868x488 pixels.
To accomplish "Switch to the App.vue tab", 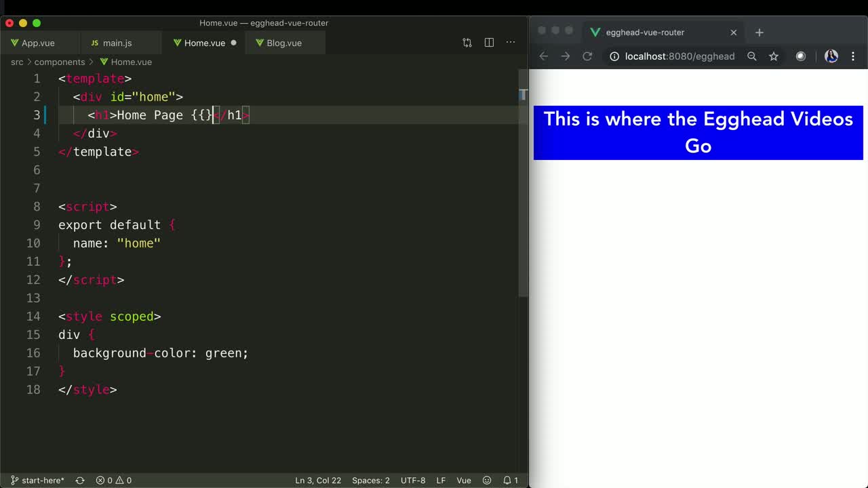I will (37, 43).
